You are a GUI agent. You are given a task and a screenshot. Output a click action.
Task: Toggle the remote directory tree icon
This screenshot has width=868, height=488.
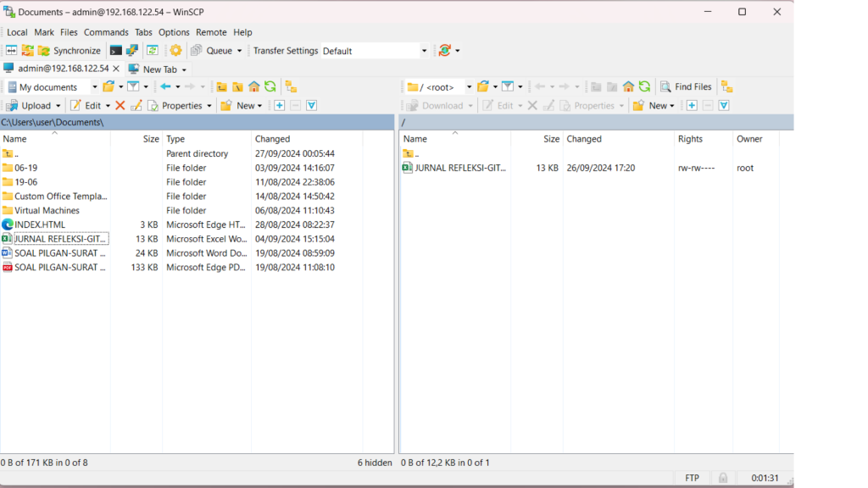pos(726,86)
